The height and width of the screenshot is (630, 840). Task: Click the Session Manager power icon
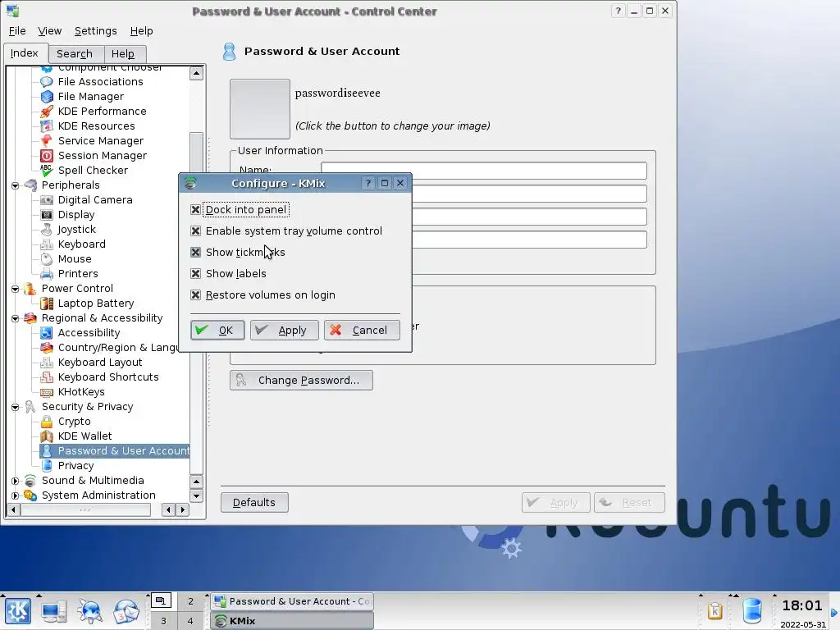coord(47,155)
